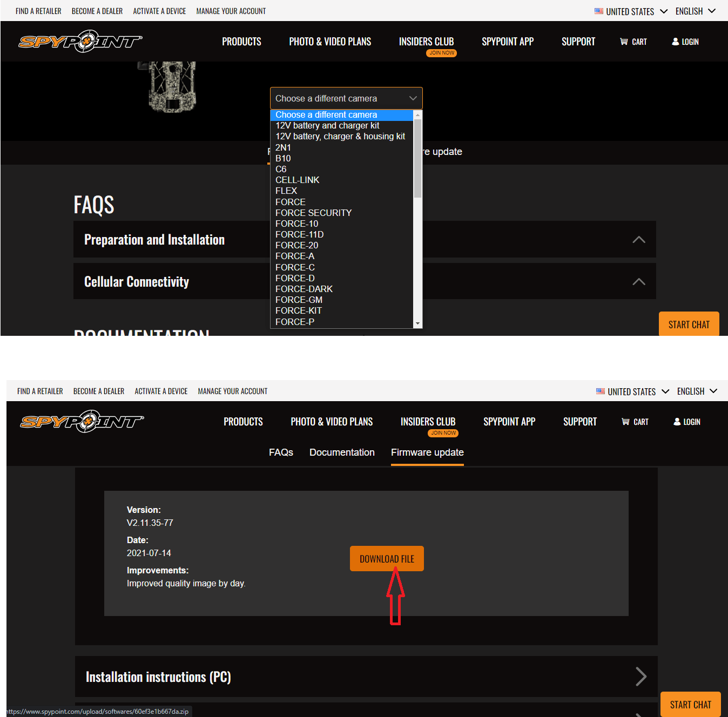Open the 'Choose a different camera' combo box
The height and width of the screenshot is (717, 728).
tap(346, 98)
